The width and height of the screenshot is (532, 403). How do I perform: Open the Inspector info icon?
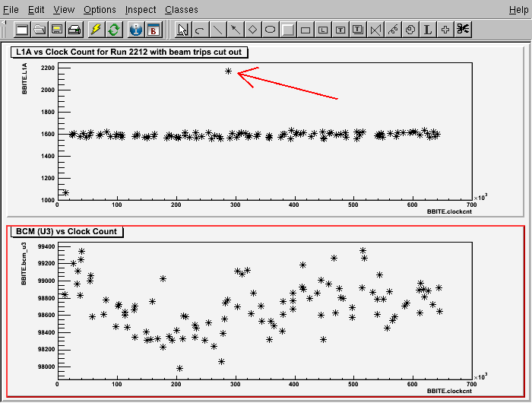pyautogui.click(x=136, y=30)
